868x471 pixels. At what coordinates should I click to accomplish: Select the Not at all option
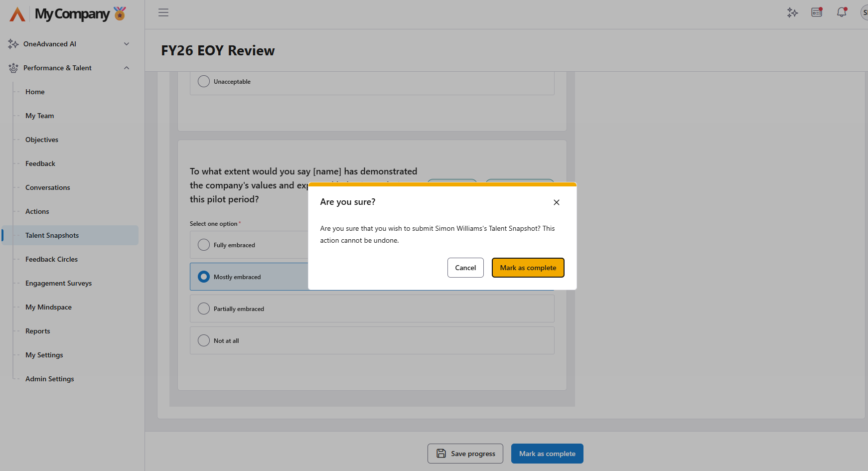[204, 340]
